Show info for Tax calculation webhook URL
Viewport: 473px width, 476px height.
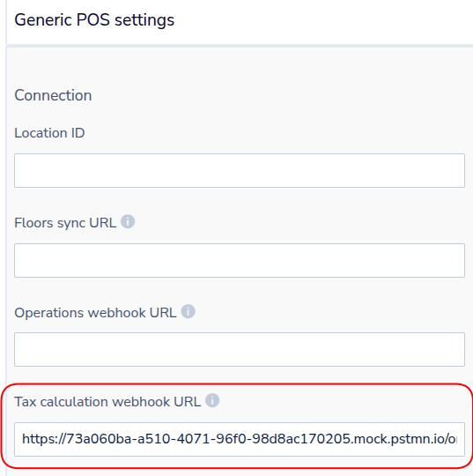(x=212, y=400)
